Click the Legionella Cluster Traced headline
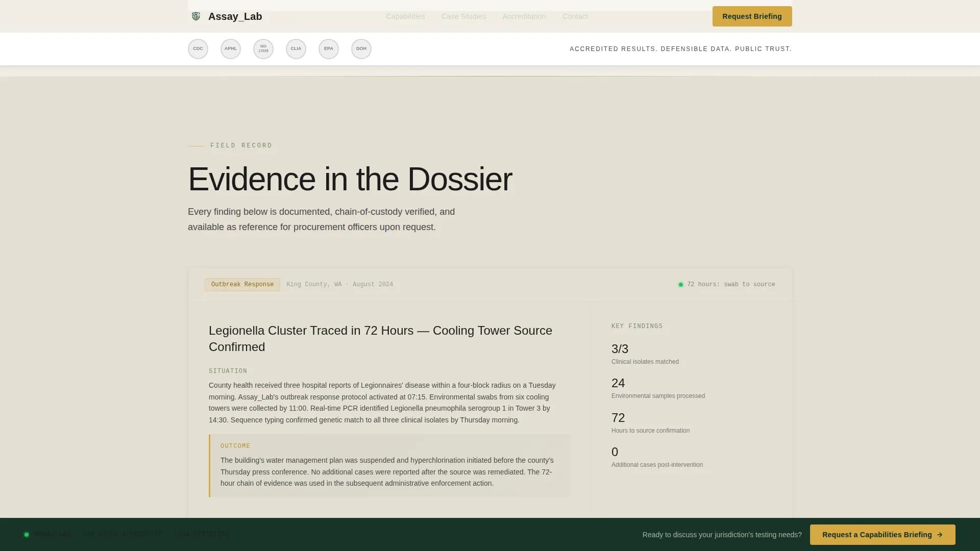The height and width of the screenshot is (551, 980). pos(380,339)
